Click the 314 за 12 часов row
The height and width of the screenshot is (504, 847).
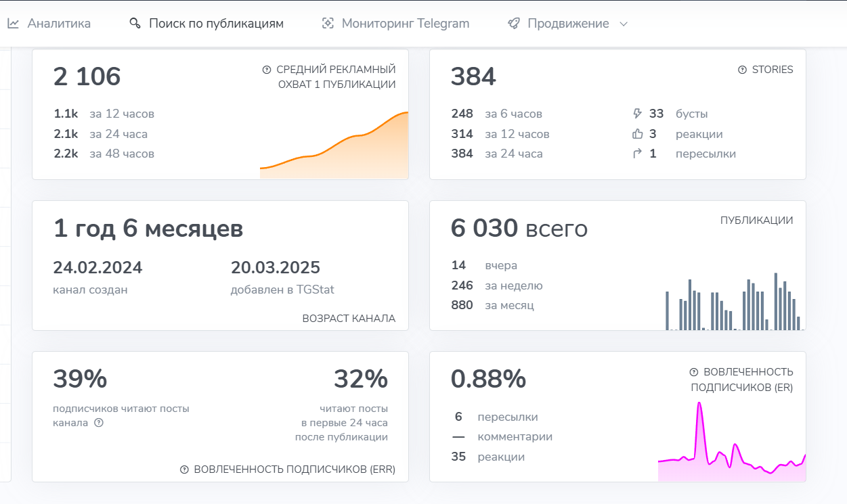pyautogui.click(x=500, y=134)
